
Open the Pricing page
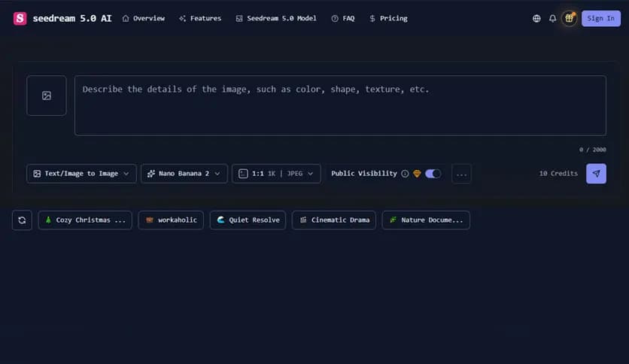tap(388, 19)
